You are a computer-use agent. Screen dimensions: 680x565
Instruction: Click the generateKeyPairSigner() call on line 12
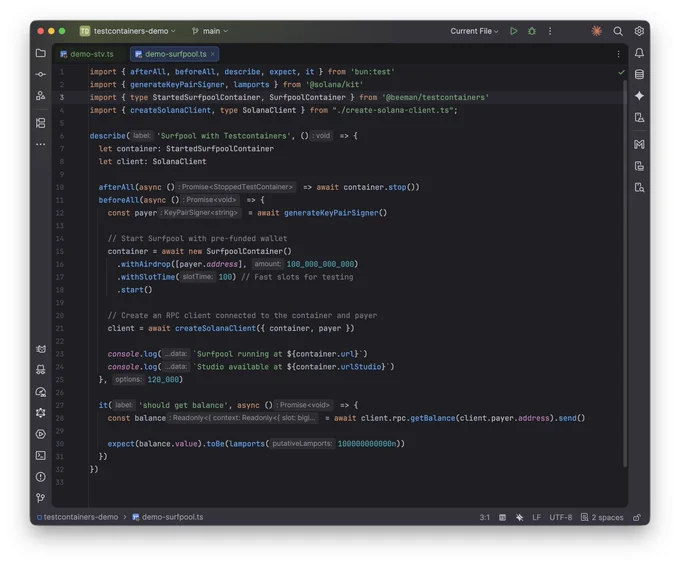click(335, 213)
